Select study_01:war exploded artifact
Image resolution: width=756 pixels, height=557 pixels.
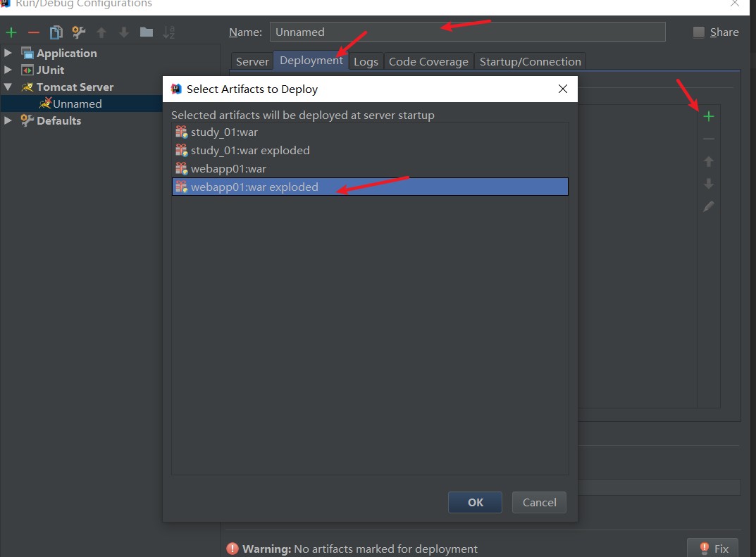tap(371, 150)
